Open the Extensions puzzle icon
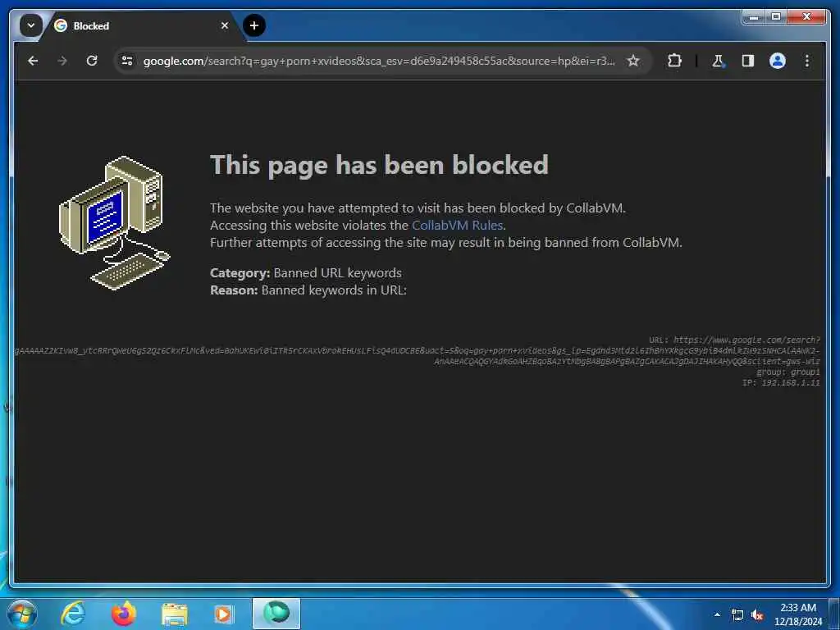840x630 pixels. (674, 61)
